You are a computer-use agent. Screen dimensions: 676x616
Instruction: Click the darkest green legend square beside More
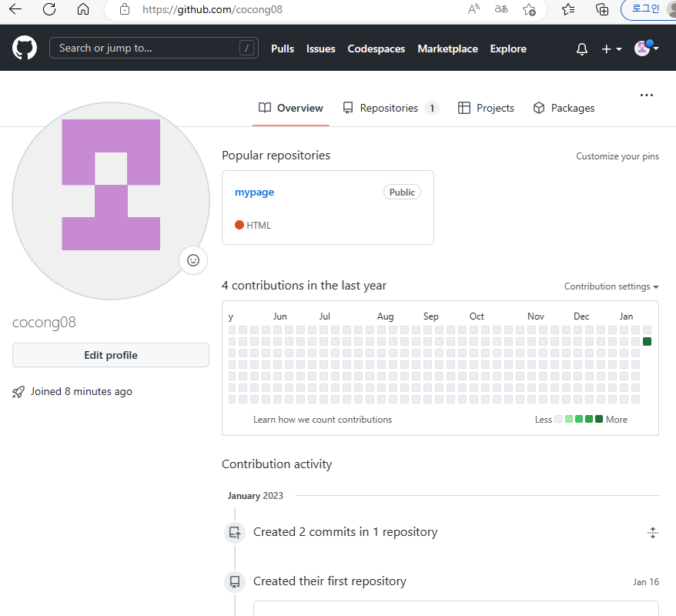tap(599, 419)
